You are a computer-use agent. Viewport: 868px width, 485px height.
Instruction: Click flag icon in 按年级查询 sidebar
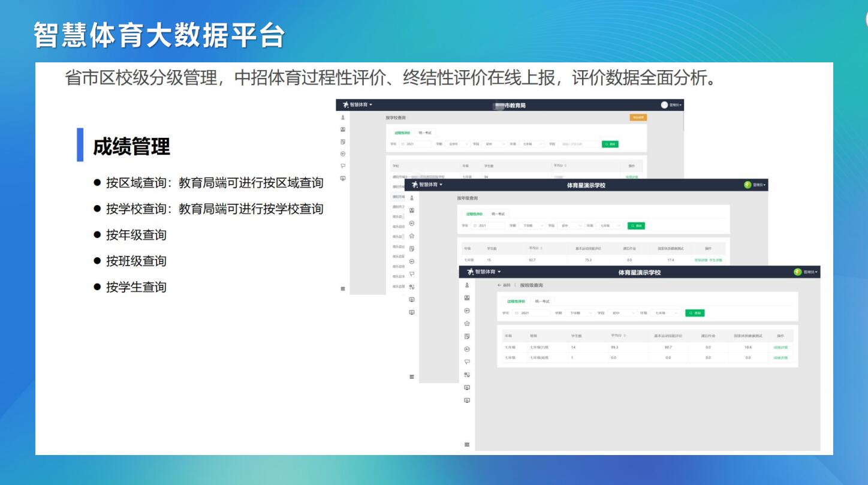coord(412,274)
